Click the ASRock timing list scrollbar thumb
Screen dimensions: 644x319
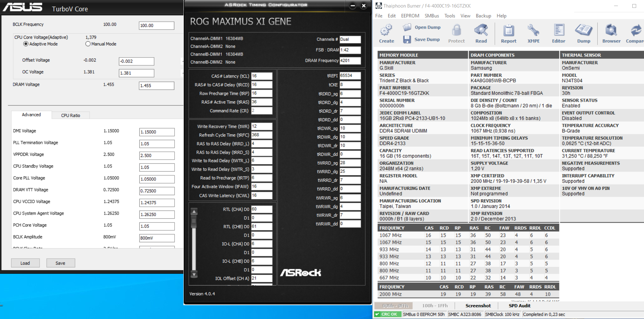pos(194,222)
